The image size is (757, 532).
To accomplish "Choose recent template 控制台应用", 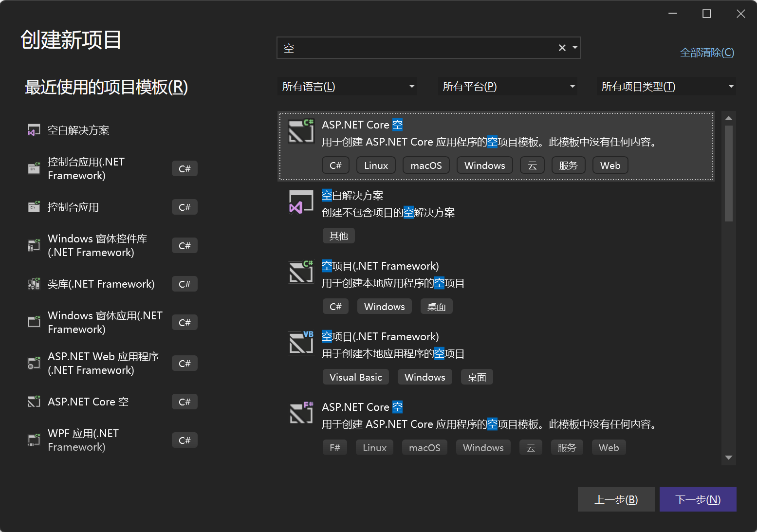I will tap(73, 207).
